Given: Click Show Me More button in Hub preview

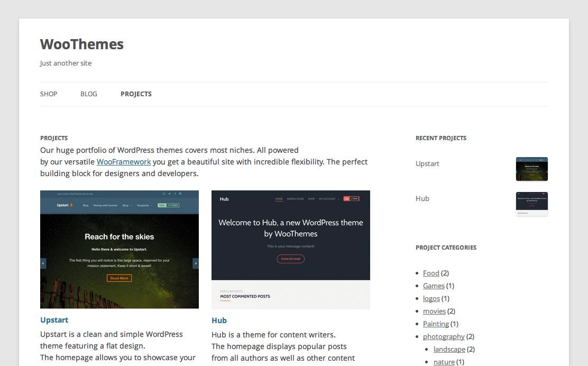Looking at the screenshot, I should (x=291, y=259).
